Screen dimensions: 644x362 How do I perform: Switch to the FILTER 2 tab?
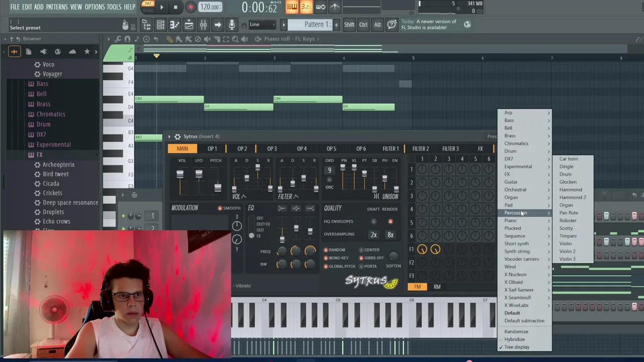tap(421, 149)
